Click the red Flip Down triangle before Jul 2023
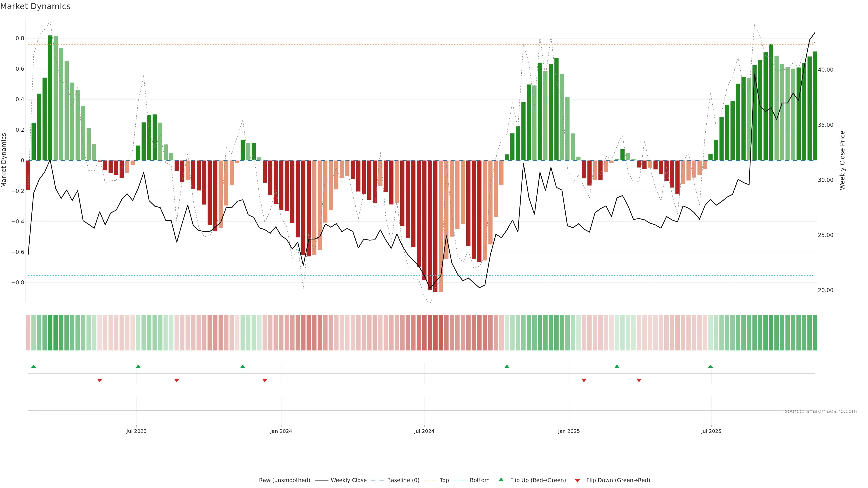The image size is (868, 488). (100, 380)
